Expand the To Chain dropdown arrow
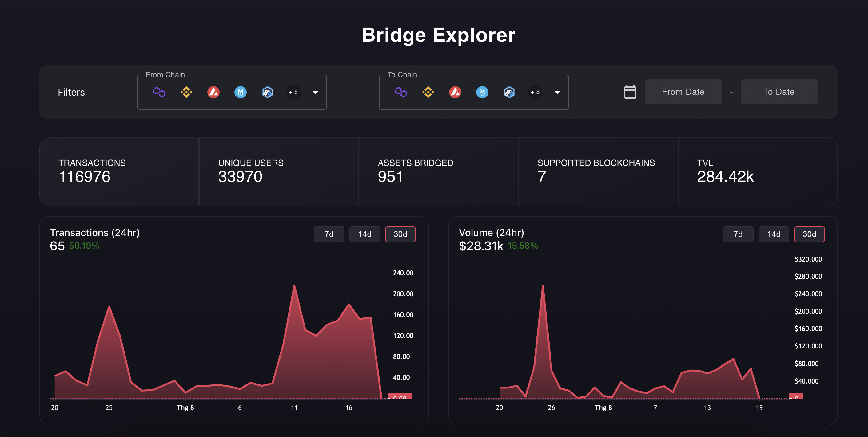868x437 pixels. click(557, 92)
